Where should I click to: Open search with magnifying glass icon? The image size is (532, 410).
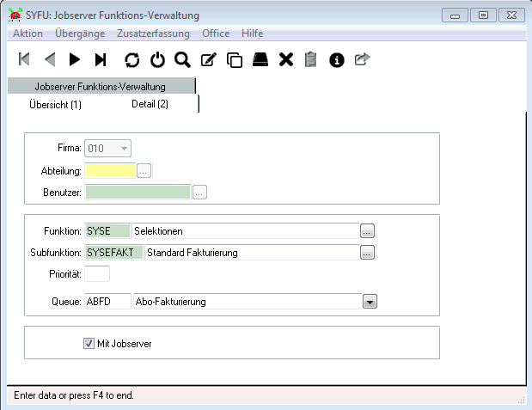(182, 59)
